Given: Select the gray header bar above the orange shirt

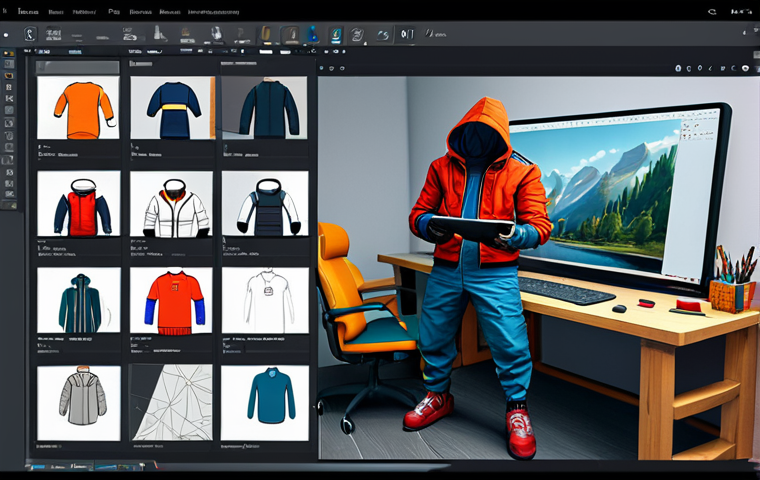Looking at the screenshot, I should coord(78,67).
